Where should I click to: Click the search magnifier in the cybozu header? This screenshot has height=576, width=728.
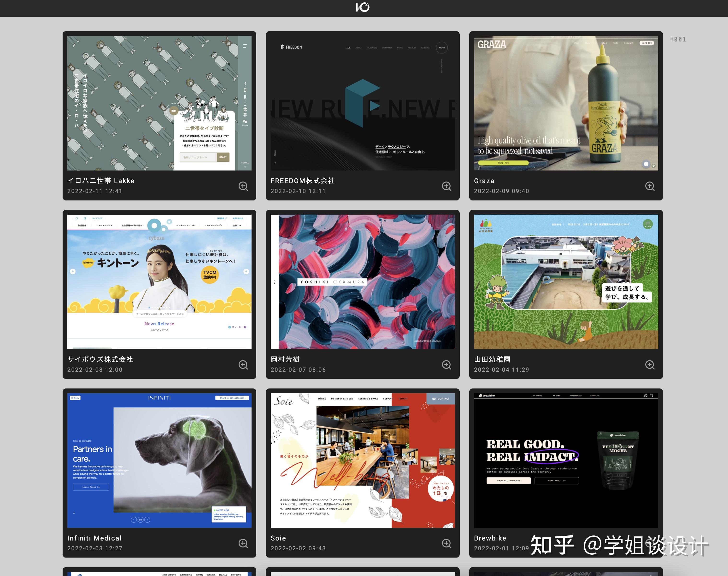point(77,218)
